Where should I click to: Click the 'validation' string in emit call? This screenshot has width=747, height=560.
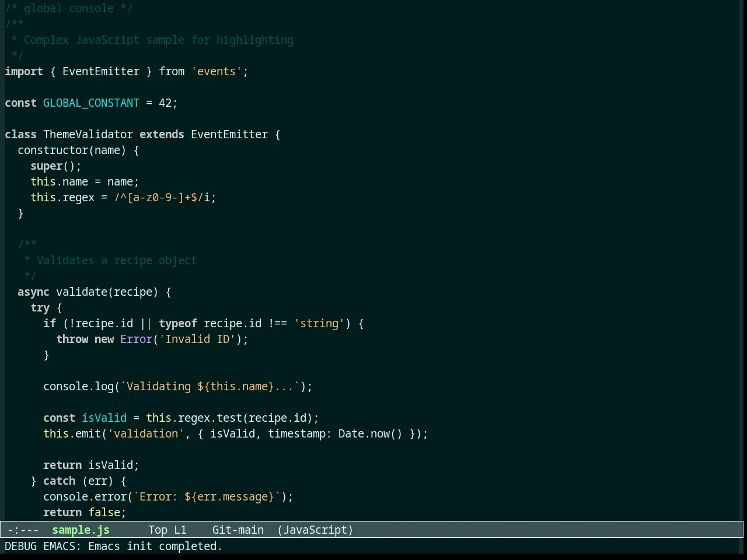click(x=146, y=433)
